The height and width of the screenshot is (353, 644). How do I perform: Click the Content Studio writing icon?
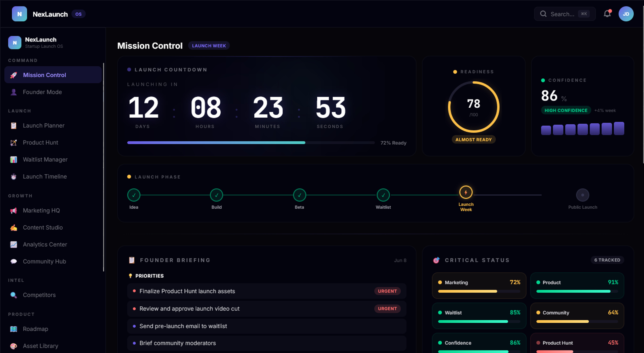click(x=14, y=228)
